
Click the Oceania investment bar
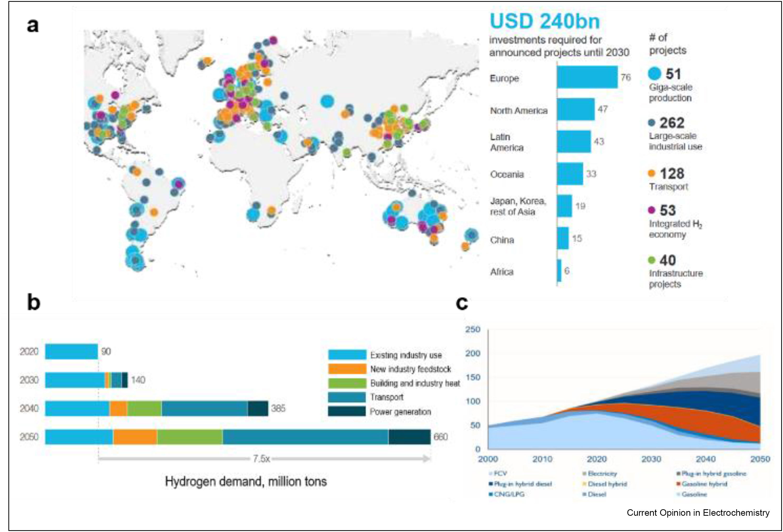570,174
